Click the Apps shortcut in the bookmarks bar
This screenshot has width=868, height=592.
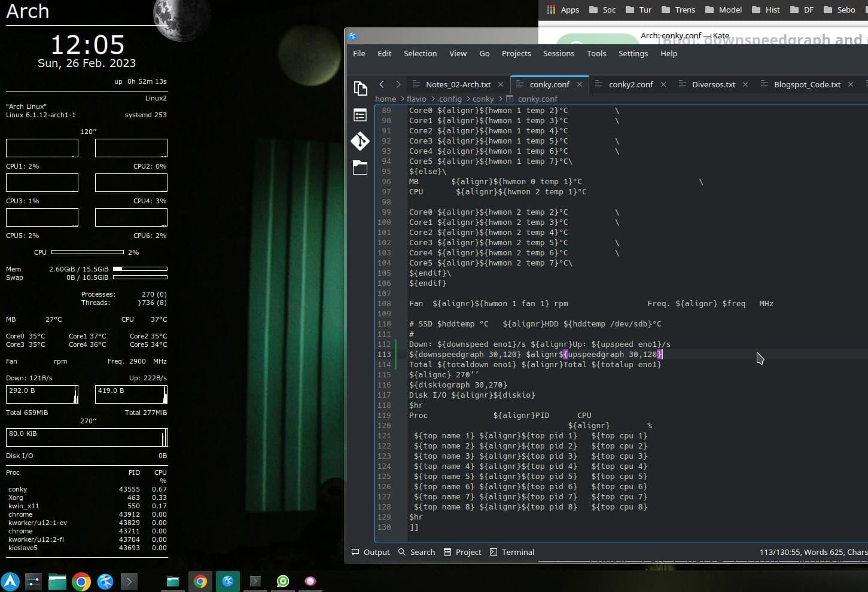click(x=563, y=10)
